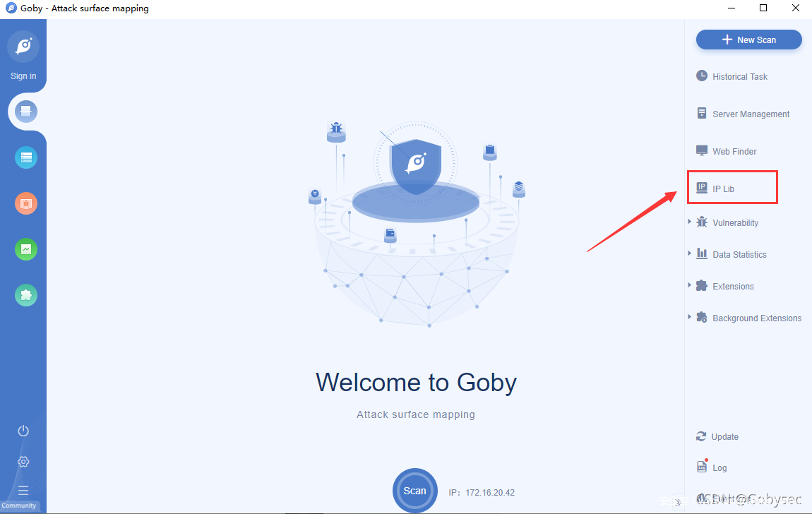Open the hamburger menu icon
This screenshot has height=514, width=812.
[x=23, y=490]
